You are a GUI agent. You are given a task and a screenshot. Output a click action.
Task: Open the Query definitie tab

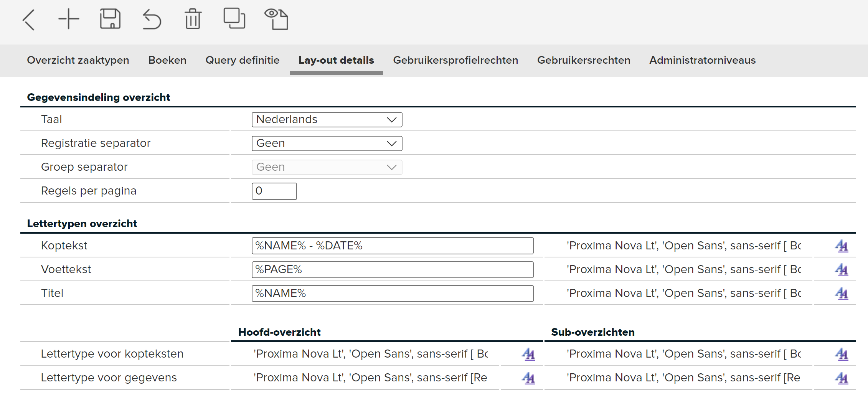pyautogui.click(x=243, y=60)
